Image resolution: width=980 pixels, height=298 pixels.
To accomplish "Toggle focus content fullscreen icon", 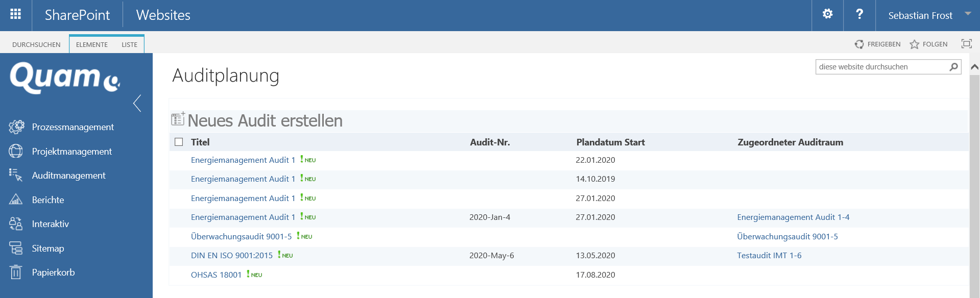I will (x=966, y=44).
